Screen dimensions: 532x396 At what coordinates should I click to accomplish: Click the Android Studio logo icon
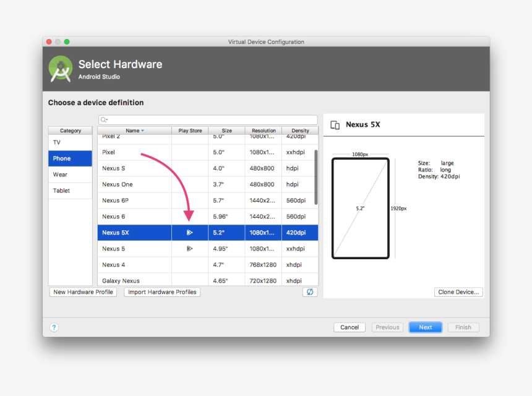pos(61,69)
